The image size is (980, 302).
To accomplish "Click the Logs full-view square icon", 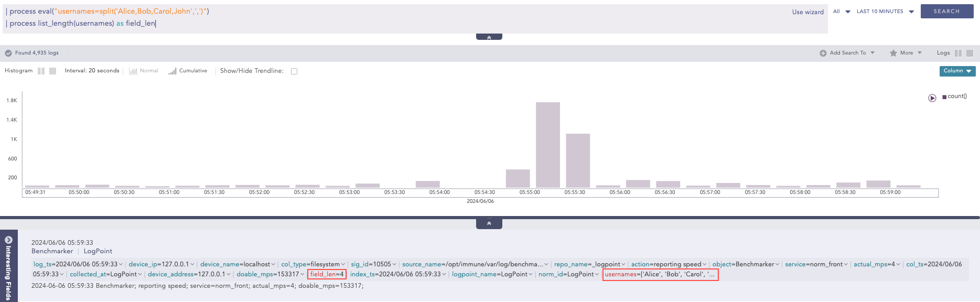I will point(970,53).
